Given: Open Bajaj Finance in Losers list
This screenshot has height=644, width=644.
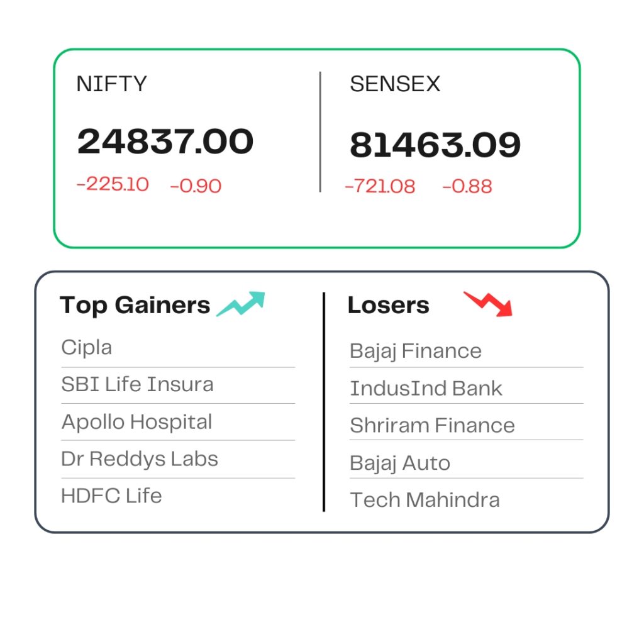Looking at the screenshot, I should pyautogui.click(x=416, y=352).
